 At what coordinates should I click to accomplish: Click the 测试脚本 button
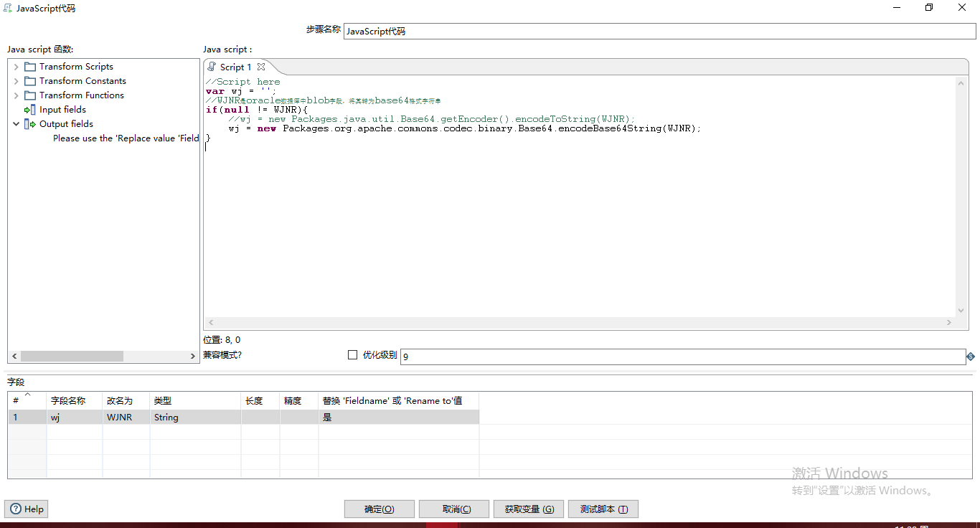tap(603, 509)
